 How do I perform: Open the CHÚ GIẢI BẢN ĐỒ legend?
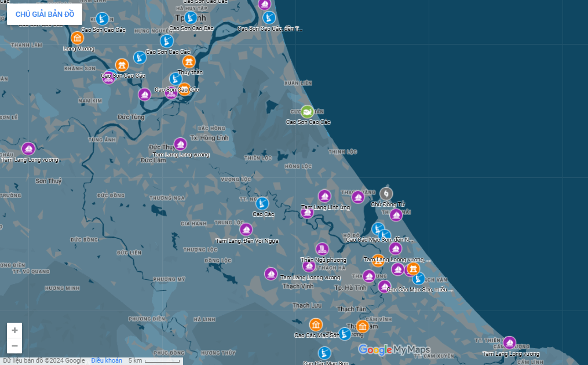45,14
